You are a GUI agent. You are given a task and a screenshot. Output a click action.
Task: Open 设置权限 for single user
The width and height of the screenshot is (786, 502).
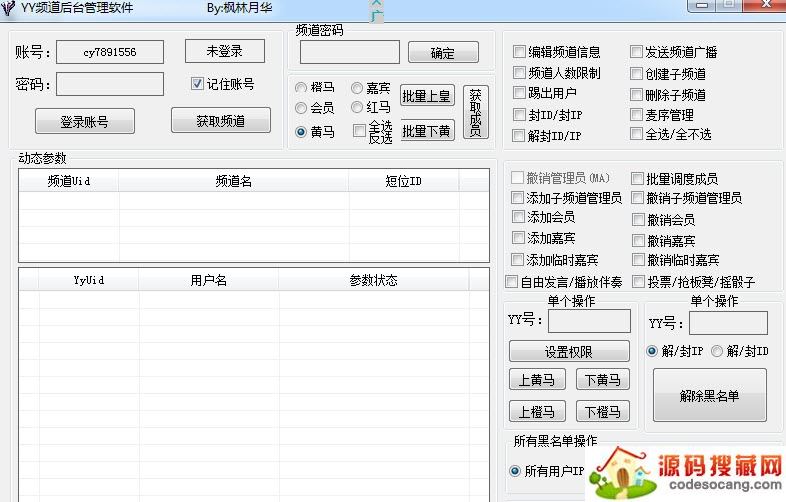tap(569, 352)
